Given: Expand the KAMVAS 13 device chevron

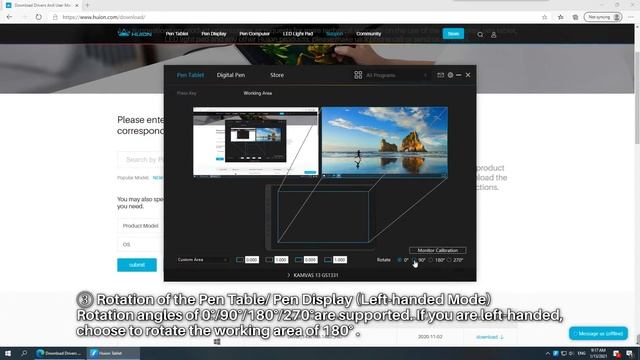Looking at the screenshot, I should click(x=289, y=275).
